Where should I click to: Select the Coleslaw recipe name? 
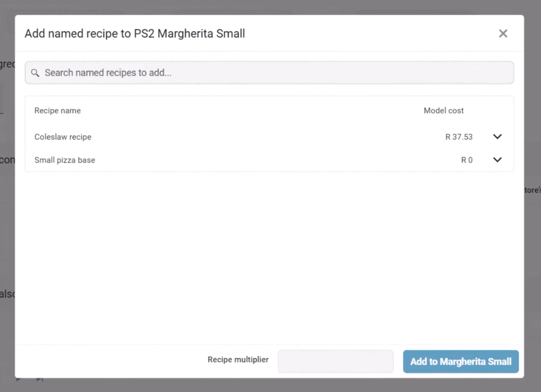pyautogui.click(x=63, y=137)
